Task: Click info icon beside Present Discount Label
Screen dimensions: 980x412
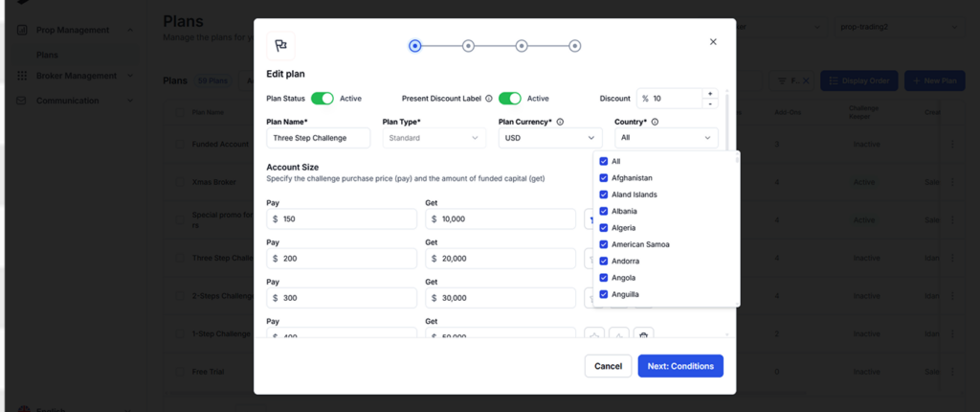Action: tap(488, 98)
